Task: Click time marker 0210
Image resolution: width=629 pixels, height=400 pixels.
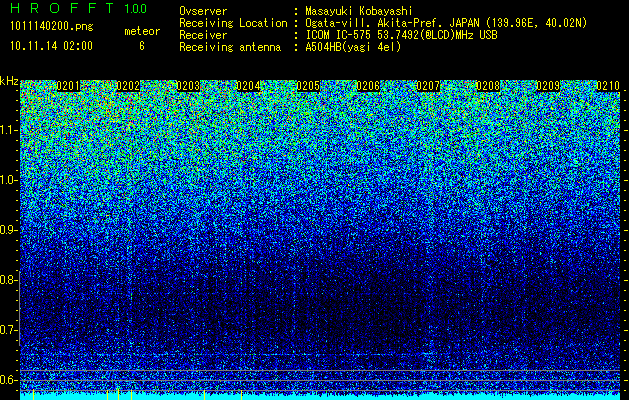Action: coord(608,86)
